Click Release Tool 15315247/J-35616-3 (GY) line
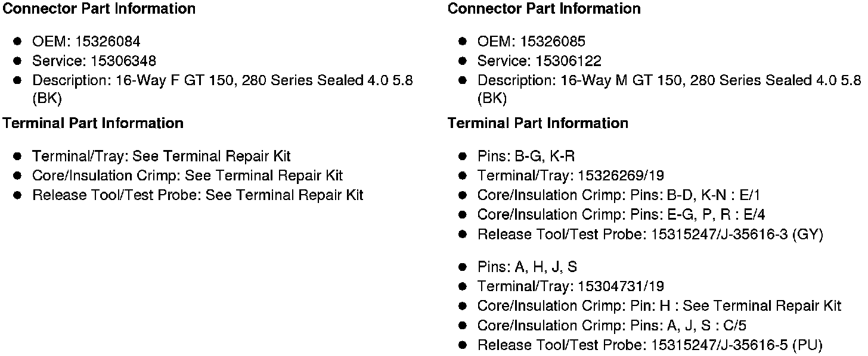 [650, 234]
